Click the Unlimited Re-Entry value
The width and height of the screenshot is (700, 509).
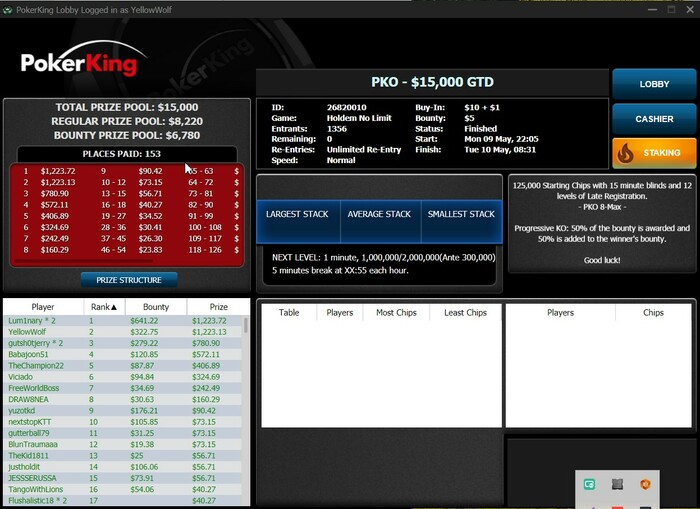click(364, 150)
